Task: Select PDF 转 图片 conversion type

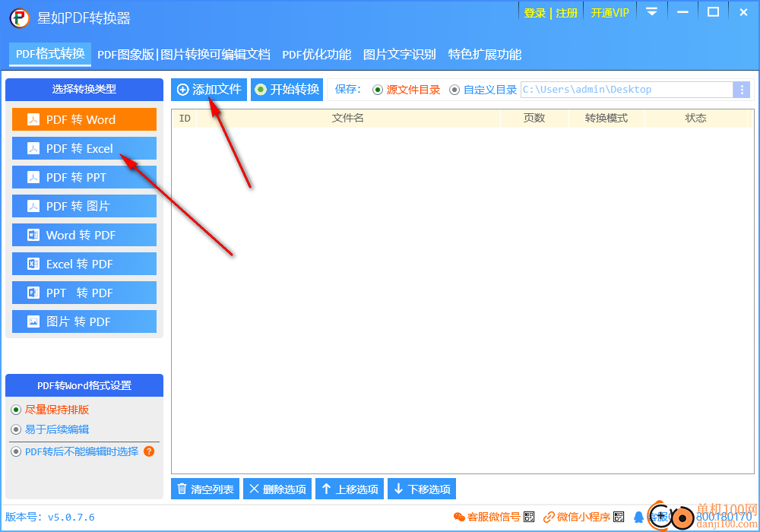Action: (84, 206)
